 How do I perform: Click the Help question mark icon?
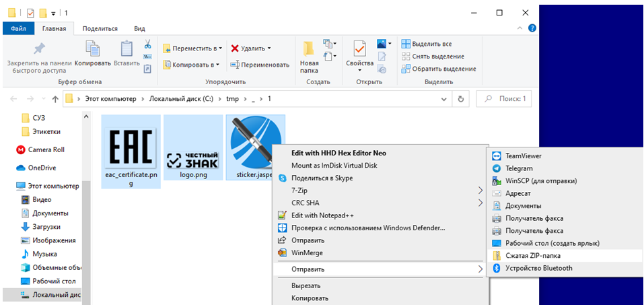tap(532, 28)
